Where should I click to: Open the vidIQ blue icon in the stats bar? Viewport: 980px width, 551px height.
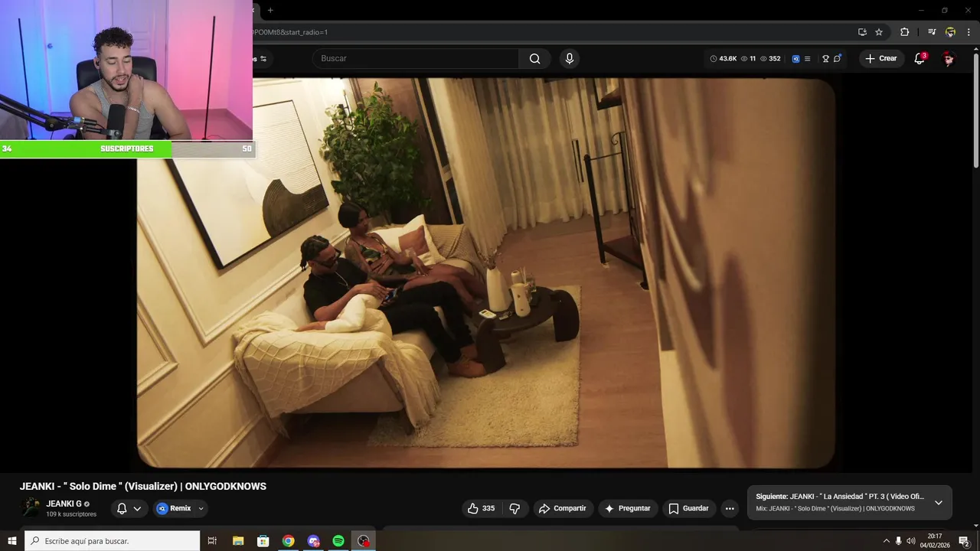[x=795, y=58]
